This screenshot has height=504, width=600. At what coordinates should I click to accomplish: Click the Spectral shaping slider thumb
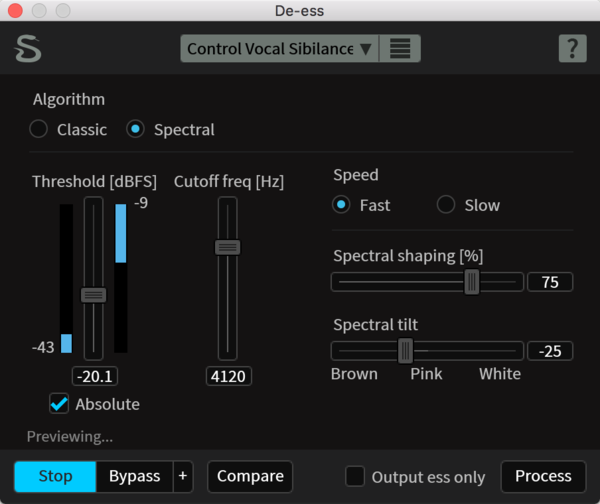pos(472,283)
